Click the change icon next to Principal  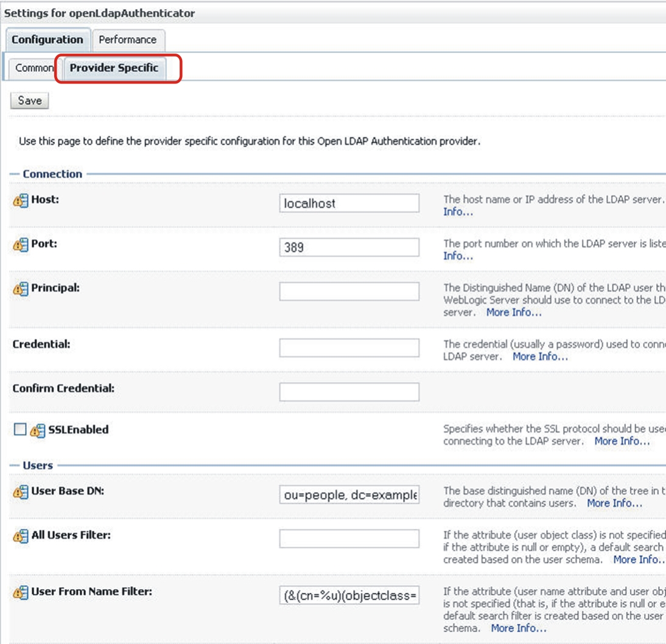20,289
